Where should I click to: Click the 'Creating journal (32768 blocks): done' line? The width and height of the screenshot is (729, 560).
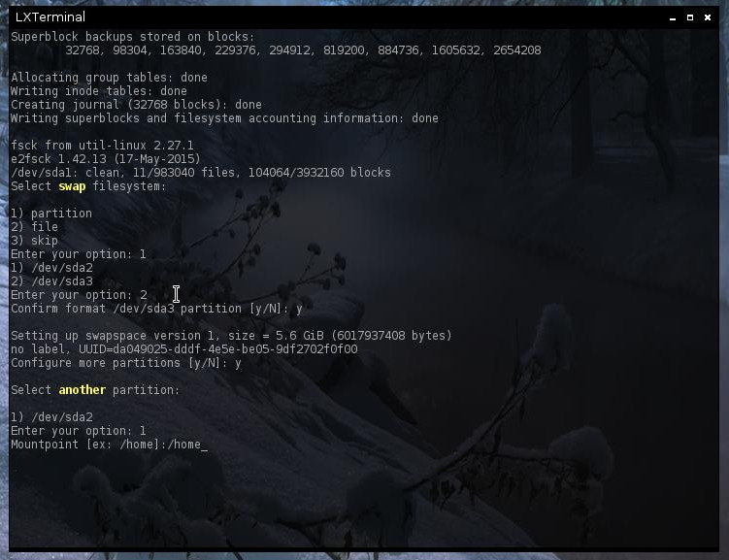pyautogui.click(x=136, y=105)
